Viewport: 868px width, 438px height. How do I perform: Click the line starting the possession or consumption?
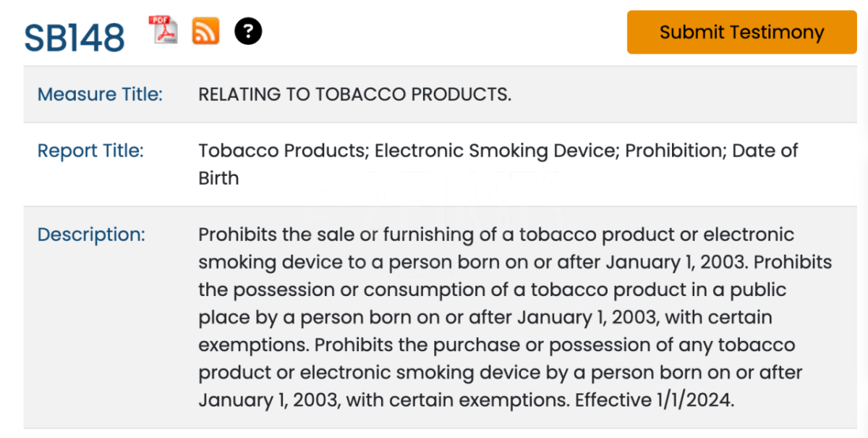[493, 290]
